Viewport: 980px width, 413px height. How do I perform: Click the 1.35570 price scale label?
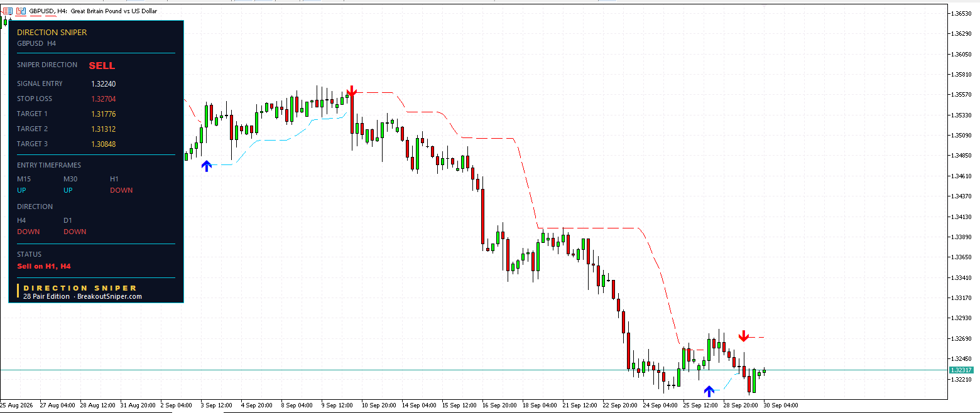point(962,95)
